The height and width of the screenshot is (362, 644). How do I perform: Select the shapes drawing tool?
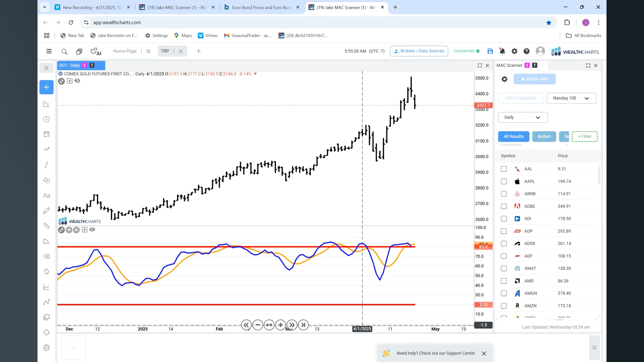click(x=47, y=180)
